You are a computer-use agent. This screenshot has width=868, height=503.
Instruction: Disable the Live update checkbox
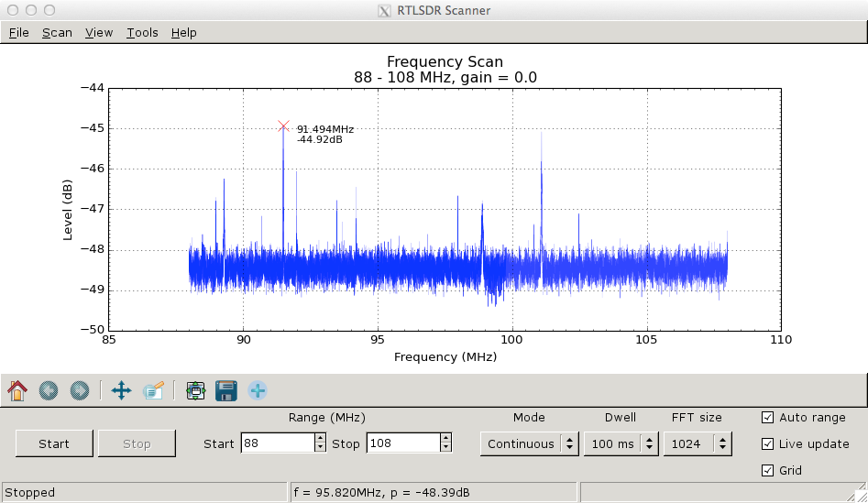pos(767,443)
